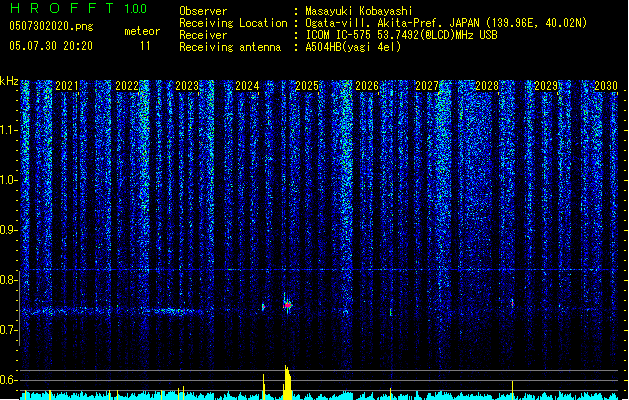The width and height of the screenshot is (629, 400).
Task: Click the red meteor echo between 2028 and 2029
Action: (512, 303)
